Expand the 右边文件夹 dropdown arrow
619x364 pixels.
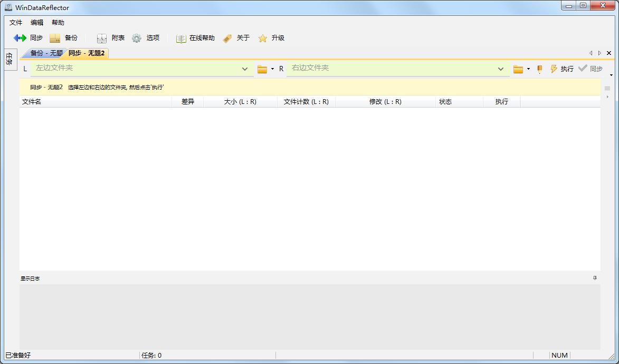tap(500, 69)
